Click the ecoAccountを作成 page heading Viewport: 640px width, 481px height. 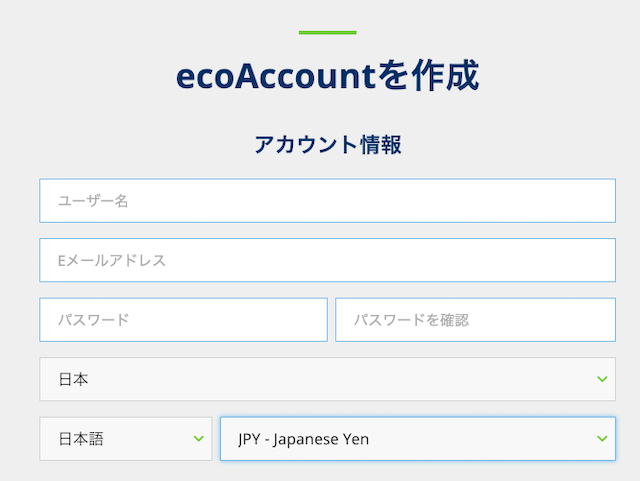[327, 76]
